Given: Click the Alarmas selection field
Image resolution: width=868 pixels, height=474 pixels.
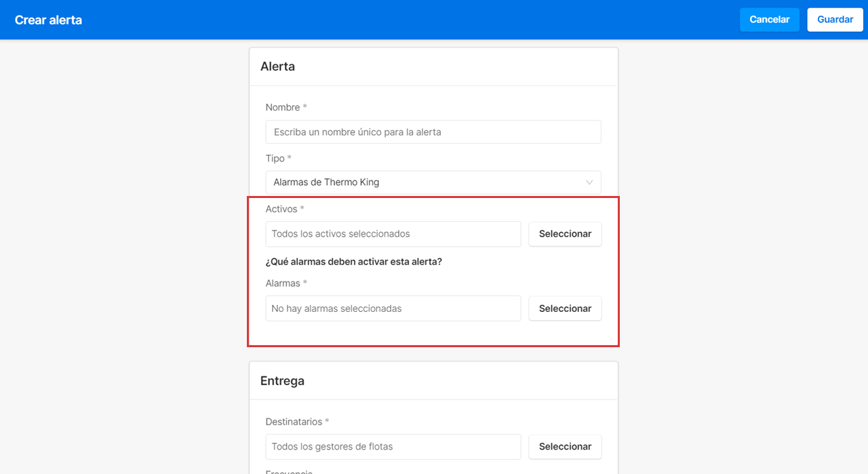Looking at the screenshot, I should pyautogui.click(x=393, y=309).
